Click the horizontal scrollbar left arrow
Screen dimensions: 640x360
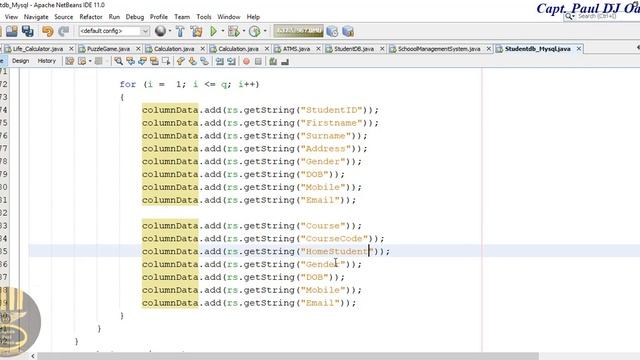pos(33,356)
